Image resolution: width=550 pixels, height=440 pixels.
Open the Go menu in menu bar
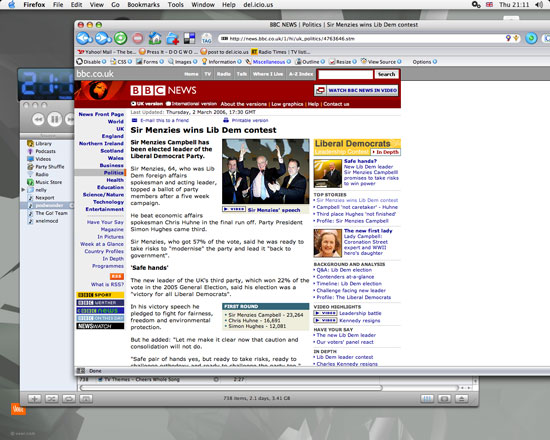tap(115, 5)
